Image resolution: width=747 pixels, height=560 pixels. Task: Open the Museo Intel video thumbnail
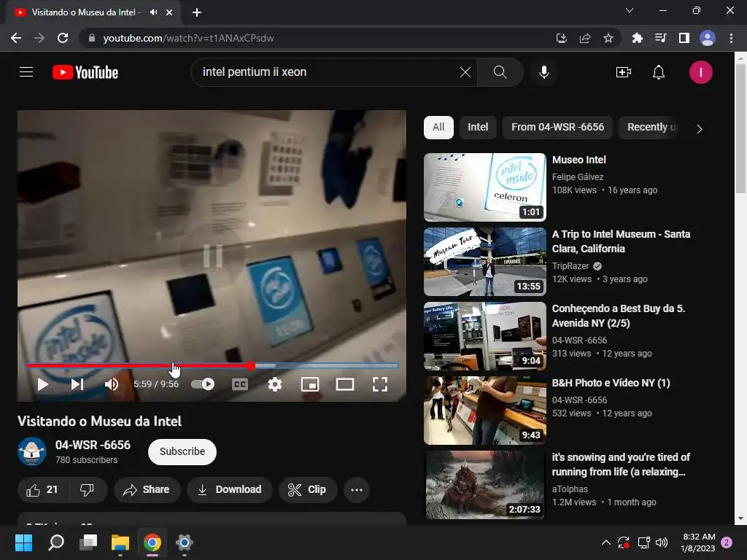484,187
